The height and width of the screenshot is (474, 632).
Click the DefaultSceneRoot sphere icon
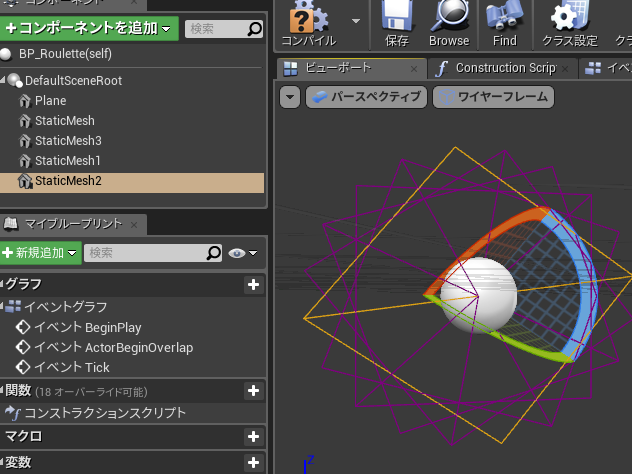click(15, 80)
